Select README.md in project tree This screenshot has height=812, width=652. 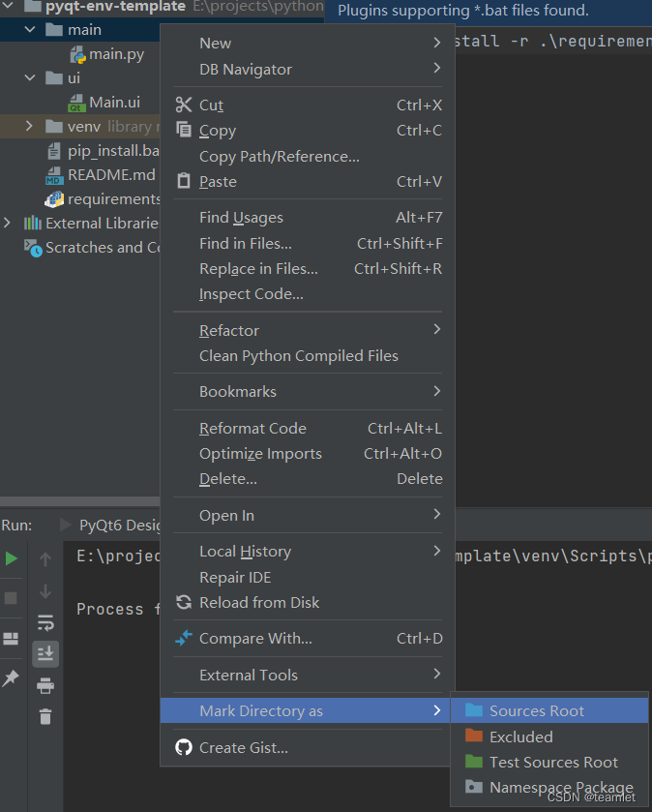click(111, 175)
